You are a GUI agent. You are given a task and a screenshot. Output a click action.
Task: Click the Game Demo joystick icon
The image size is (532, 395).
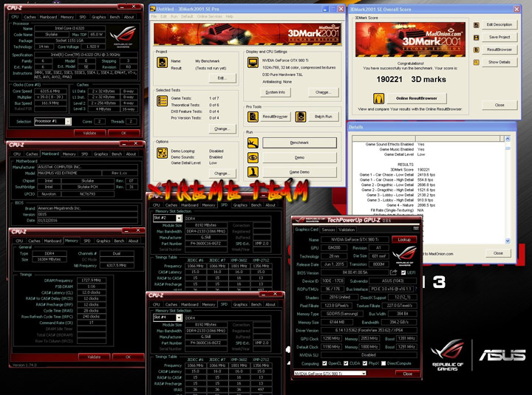tap(253, 172)
